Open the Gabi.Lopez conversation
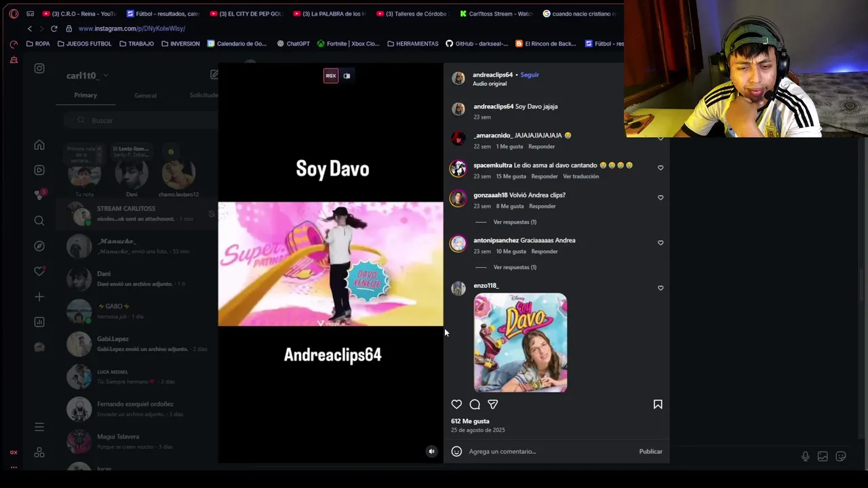 [x=137, y=344]
